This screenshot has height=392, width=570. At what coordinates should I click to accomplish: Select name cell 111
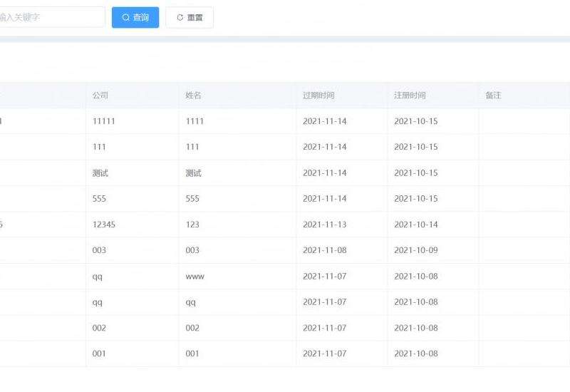[192, 147]
